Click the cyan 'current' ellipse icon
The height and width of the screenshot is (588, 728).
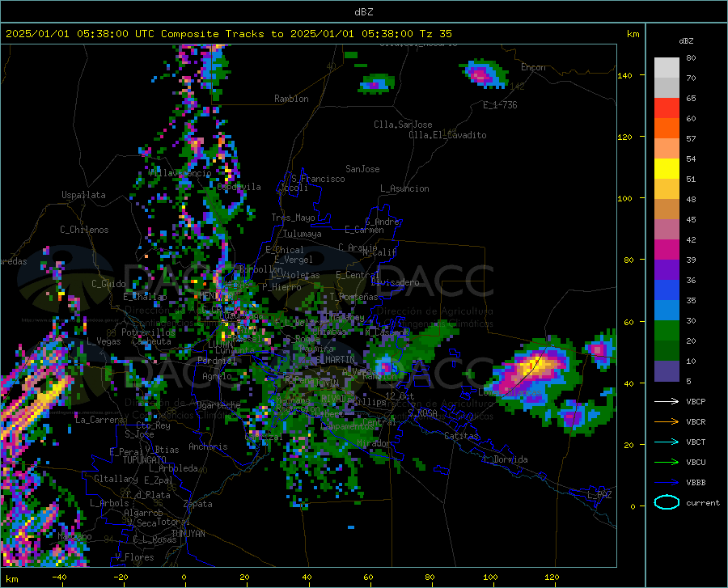667,502
